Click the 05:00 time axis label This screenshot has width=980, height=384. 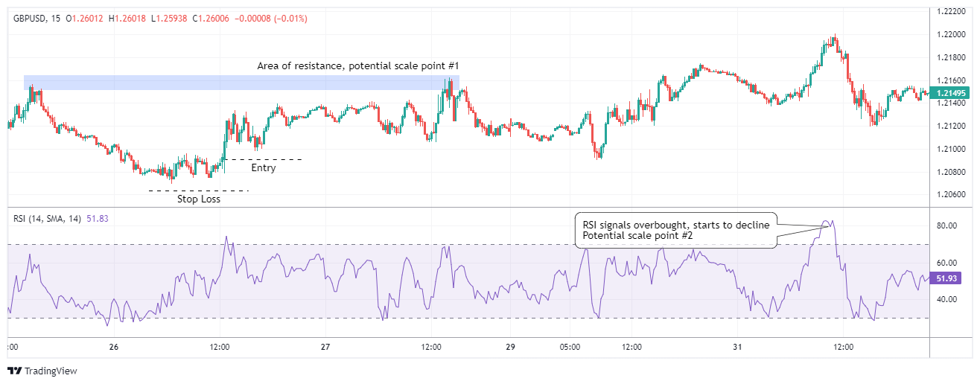(569, 347)
